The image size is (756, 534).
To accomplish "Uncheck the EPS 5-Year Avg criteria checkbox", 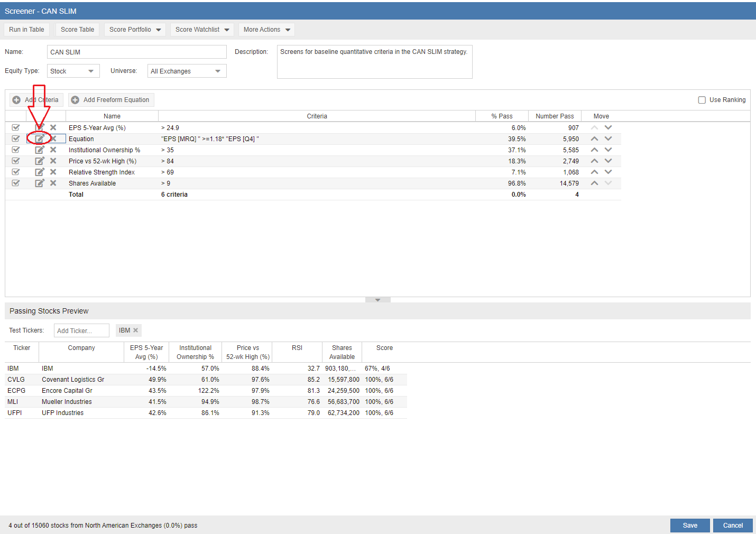I will click(16, 128).
